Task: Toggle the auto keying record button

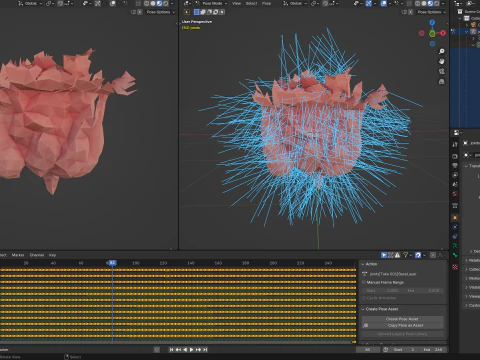Action: coord(157,350)
